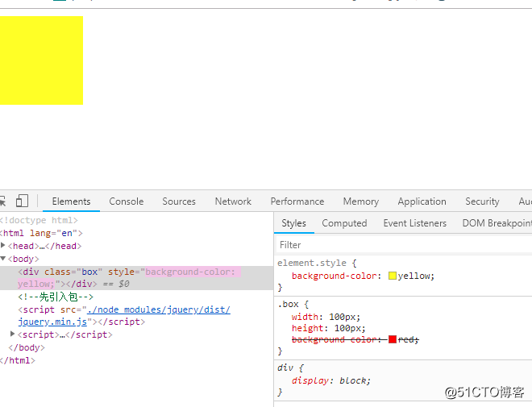Image resolution: width=532 pixels, height=407 pixels.
Task: Open the jquery.min.js source link
Action: click(124, 315)
